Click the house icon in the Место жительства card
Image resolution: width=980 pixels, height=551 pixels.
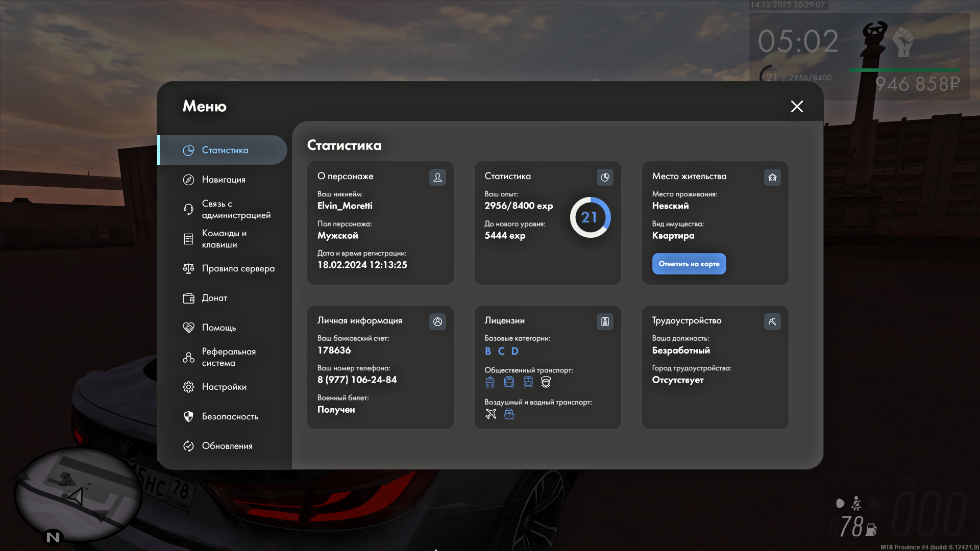tap(772, 177)
